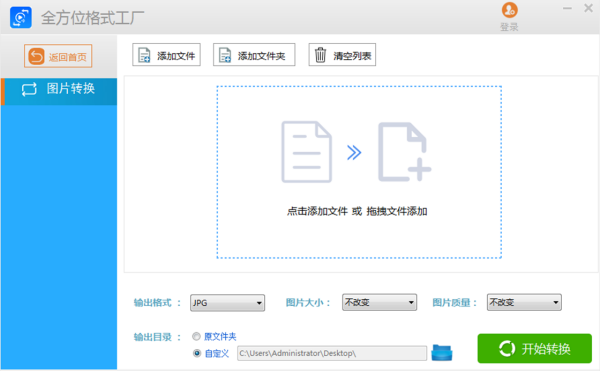Click the 添加文件夹 button

point(254,55)
